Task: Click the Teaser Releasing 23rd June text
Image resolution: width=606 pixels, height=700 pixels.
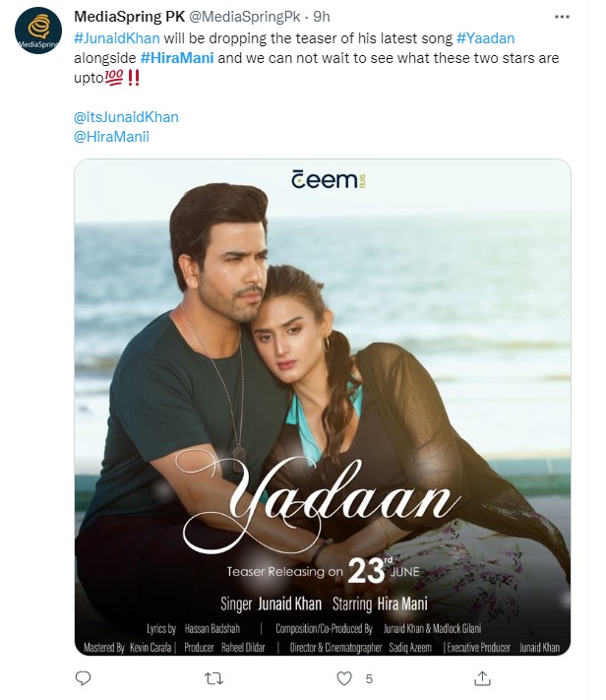Action: pos(323,571)
